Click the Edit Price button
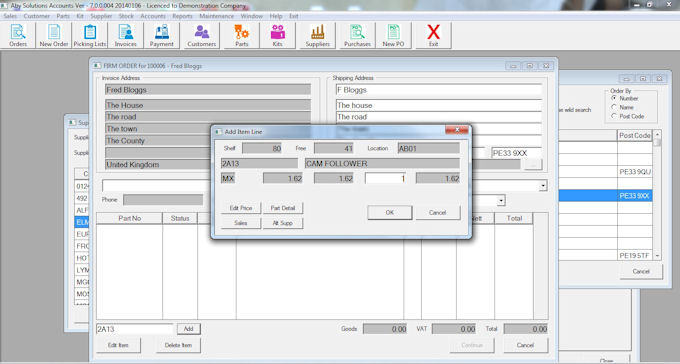Screen dimensions: 680x364 pos(241,208)
